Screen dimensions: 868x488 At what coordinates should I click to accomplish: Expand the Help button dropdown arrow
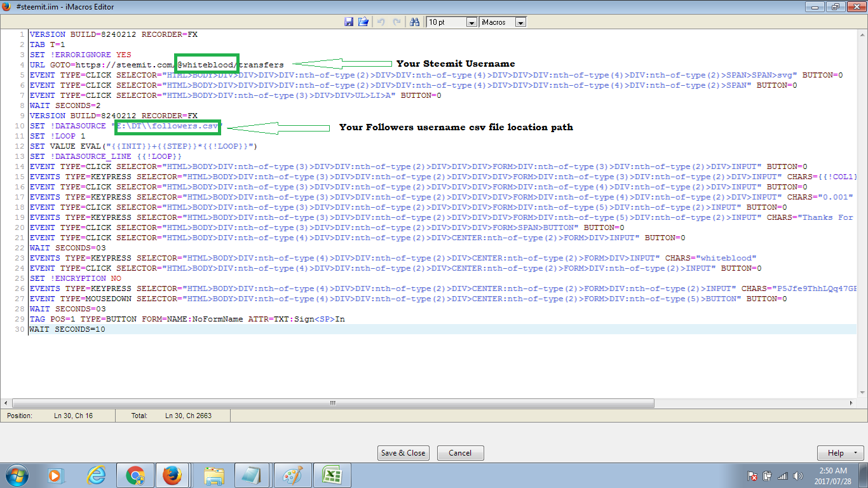click(855, 453)
